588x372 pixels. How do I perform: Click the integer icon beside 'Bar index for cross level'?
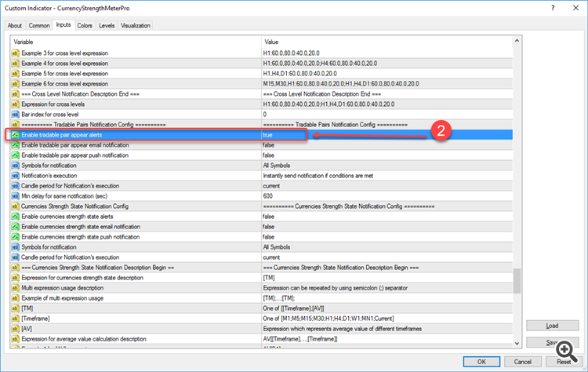click(15, 115)
